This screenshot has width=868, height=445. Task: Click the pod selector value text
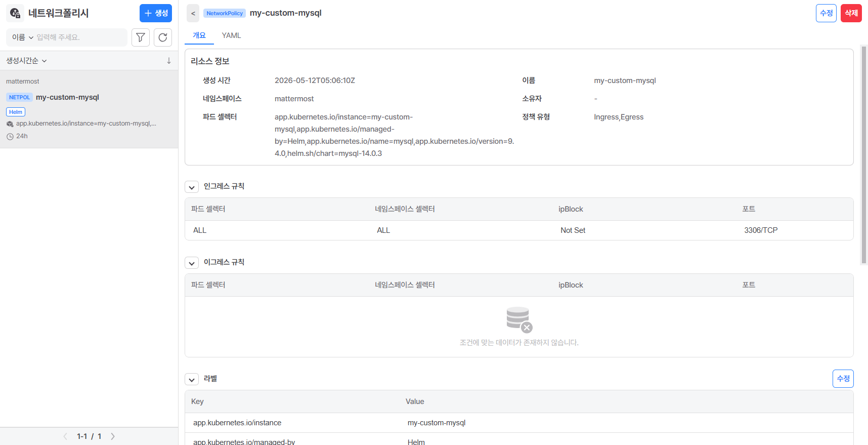(x=395, y=135)
